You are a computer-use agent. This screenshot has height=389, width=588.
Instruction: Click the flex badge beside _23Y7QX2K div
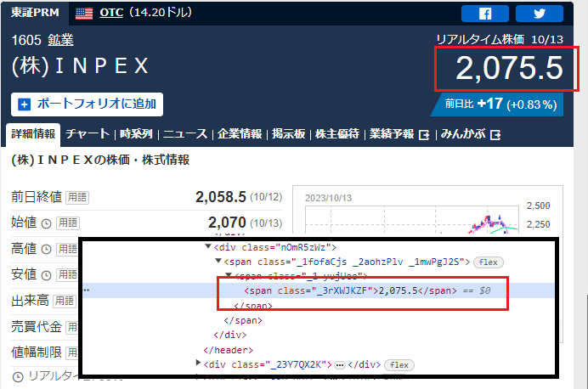pos(399,364)
